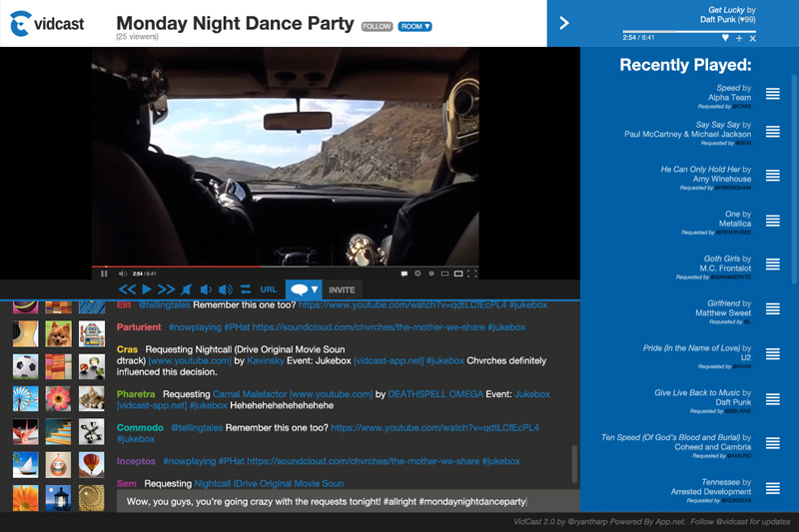Open menu for Say Say Say track
The width and height of the screenshot is (799, 532).
click(x=772, y=132)
